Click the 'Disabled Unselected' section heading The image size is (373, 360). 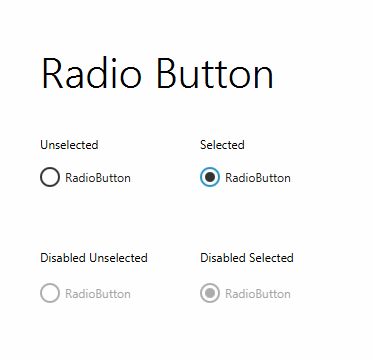[94, 258]
